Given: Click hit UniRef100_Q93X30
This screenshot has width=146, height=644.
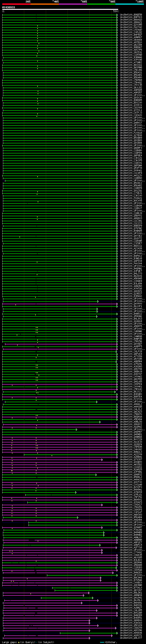Looking at the screenshot, I should point(131,98).
